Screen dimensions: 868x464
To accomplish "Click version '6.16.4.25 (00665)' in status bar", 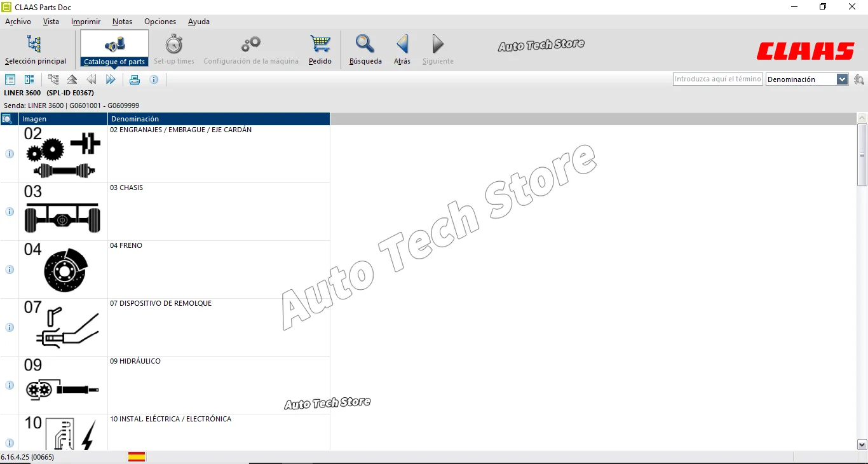I will (x=27, y=457).
